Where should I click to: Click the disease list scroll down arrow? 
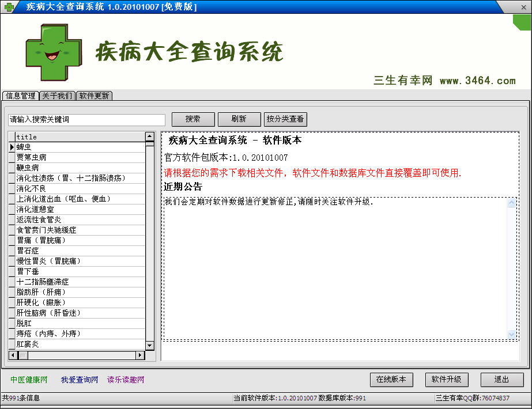[150, 346]
